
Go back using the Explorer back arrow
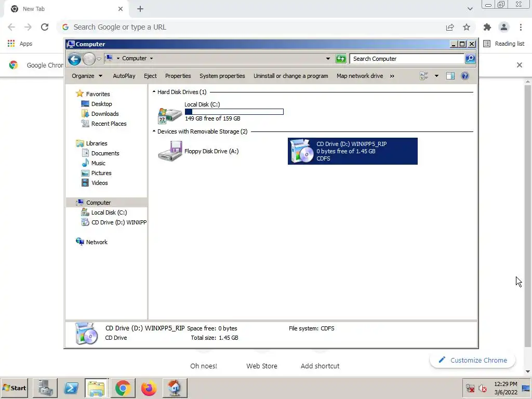coord(74,59)
